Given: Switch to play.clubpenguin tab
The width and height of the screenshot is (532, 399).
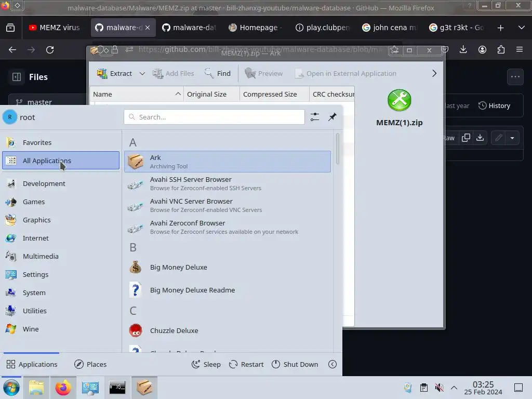Looking at the screenshot, I should coord(323,28).
